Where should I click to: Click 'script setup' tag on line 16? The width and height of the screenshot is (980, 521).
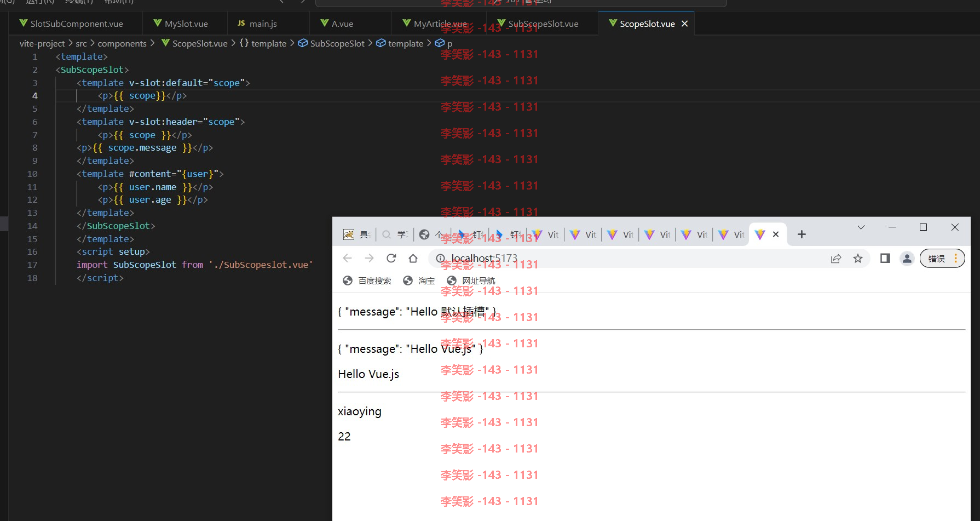click(113, 252)
